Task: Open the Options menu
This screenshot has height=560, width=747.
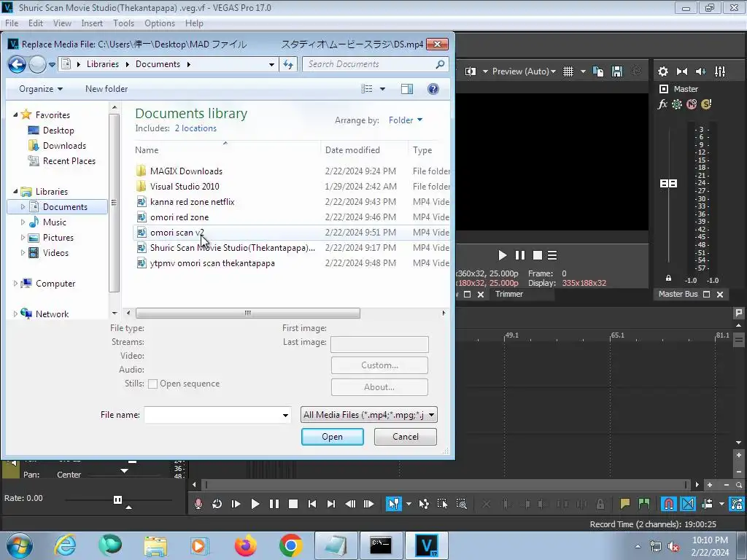Action: pyautogui.click(x=160, y=23)
